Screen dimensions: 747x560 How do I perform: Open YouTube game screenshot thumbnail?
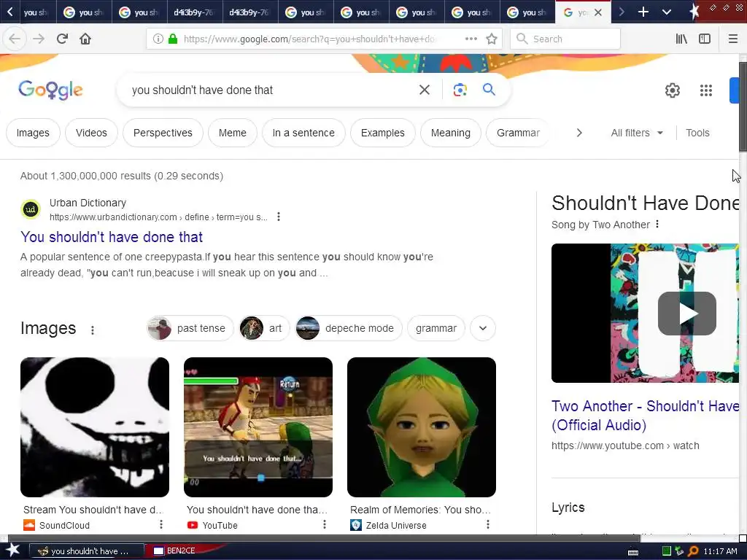(x=258, y=427)
